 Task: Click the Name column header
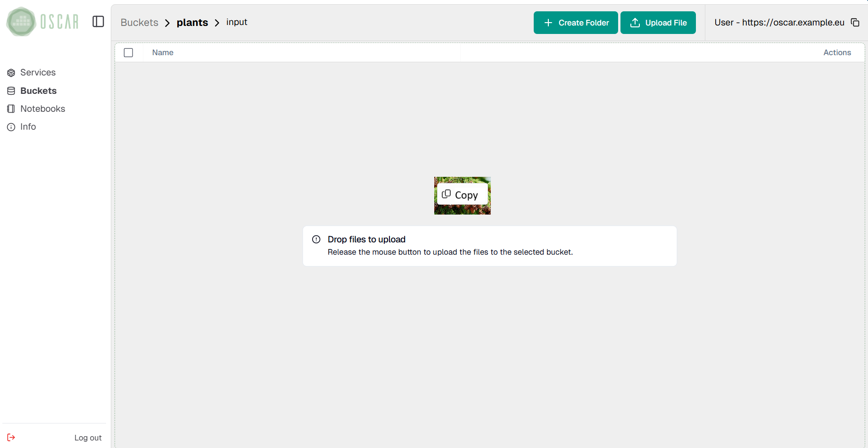[x=162, y=52]
